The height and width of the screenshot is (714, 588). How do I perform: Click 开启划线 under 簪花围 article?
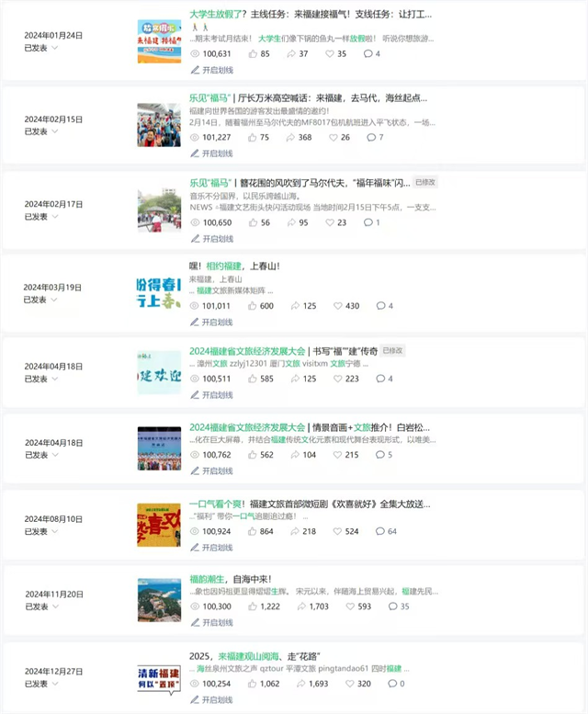212,239
